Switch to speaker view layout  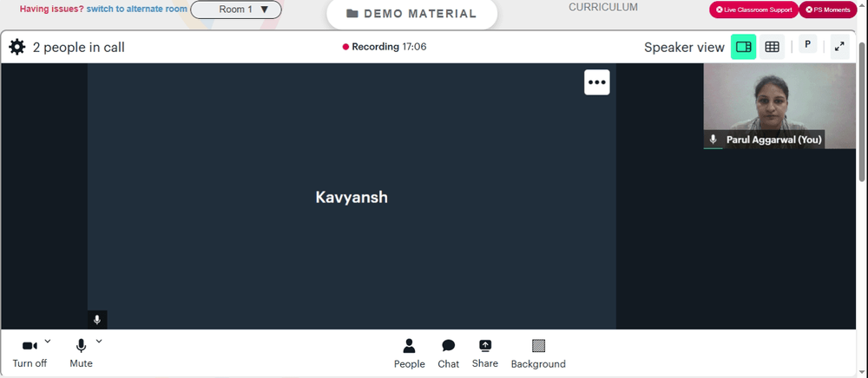744,47
